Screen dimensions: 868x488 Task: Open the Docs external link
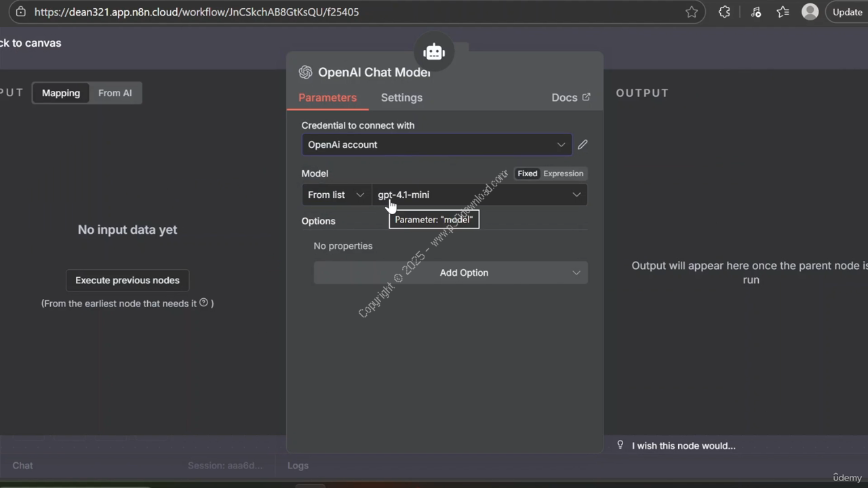(x=570, y=98)
